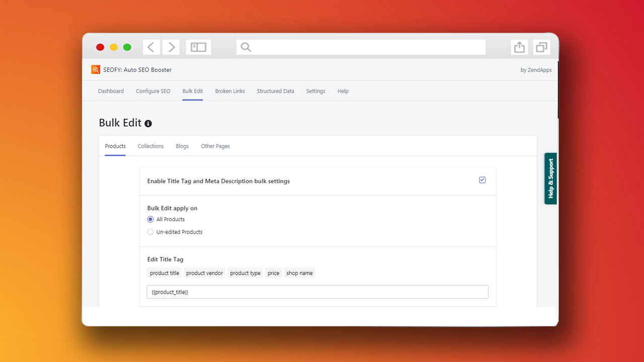Click the Bulk Edit page heading
The width and height of the screenshot is (644, 362).
point(120,123)
